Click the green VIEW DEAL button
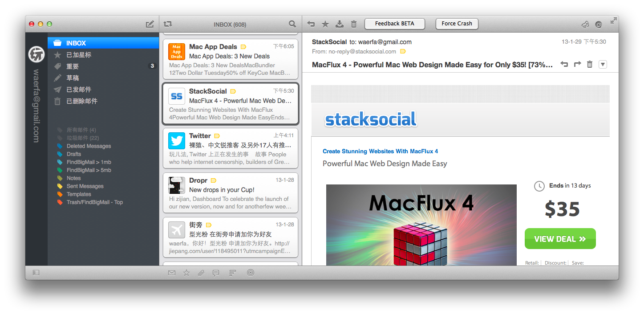Screen dimensions: 644x315 [x=560, y=239]
